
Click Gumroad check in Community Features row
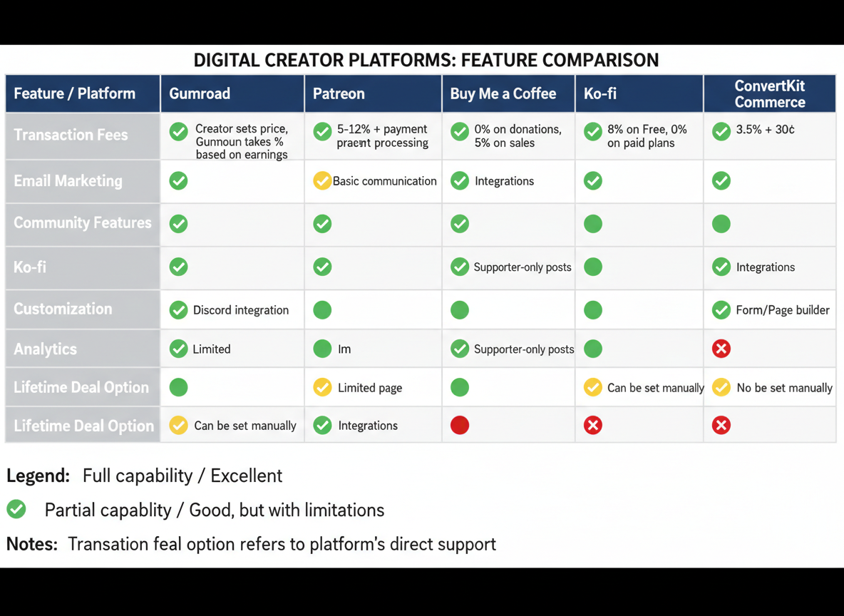(178, 223)
